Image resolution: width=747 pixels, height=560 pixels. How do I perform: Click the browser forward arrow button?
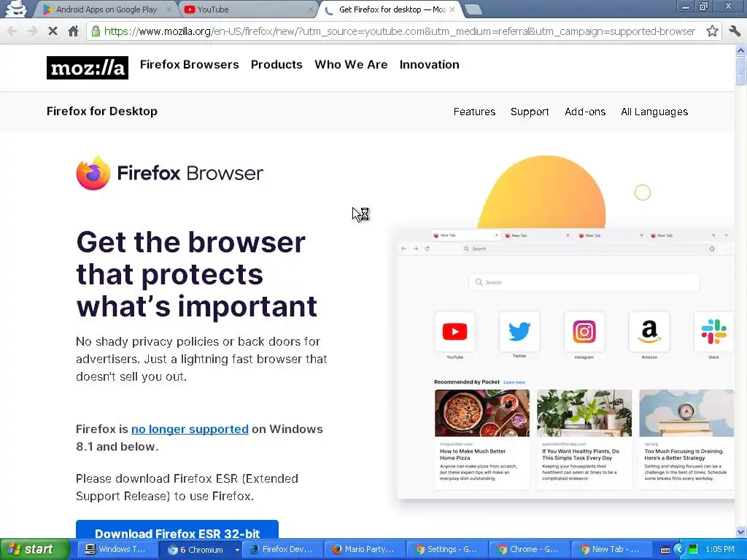[32, 31]
